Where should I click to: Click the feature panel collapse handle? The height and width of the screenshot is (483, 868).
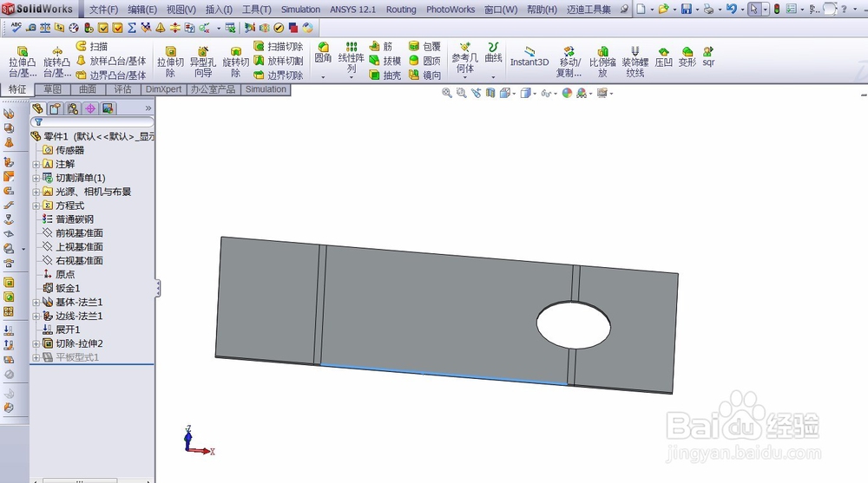point(158,288)
